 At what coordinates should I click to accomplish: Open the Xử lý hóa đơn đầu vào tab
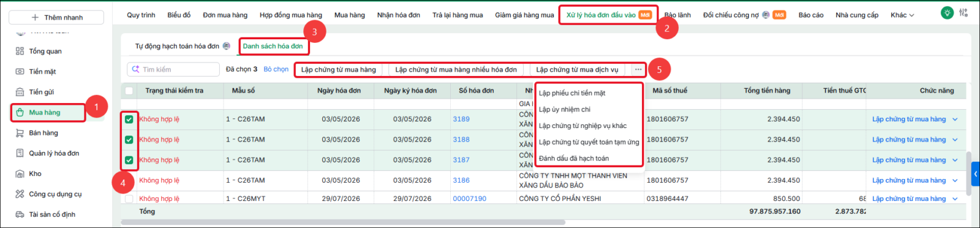point(601,15)
